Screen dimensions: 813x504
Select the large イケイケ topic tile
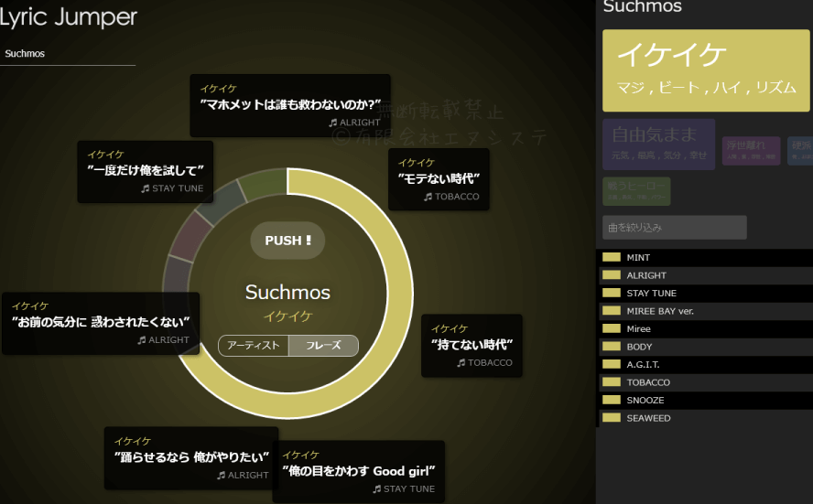point(706,70)
